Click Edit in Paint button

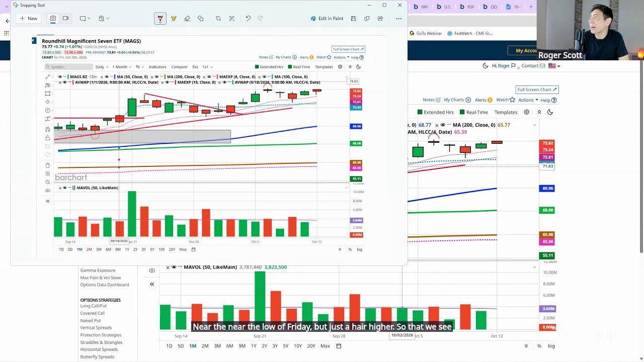[327, 19]
